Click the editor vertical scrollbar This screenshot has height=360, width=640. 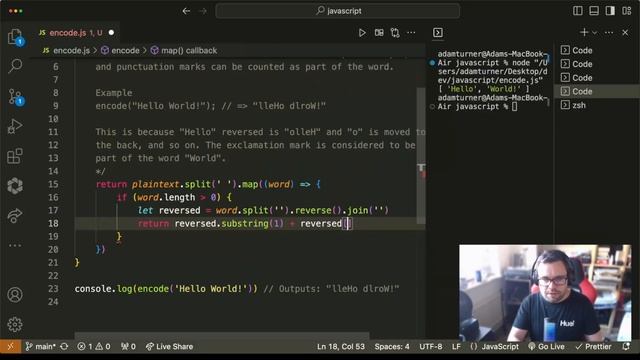point(421,156)
